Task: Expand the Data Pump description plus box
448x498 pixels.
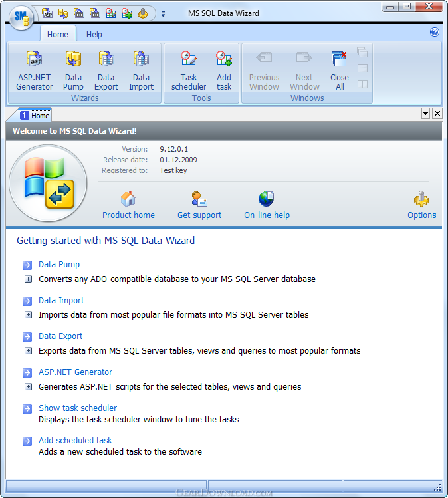Action: pos(29,279)
